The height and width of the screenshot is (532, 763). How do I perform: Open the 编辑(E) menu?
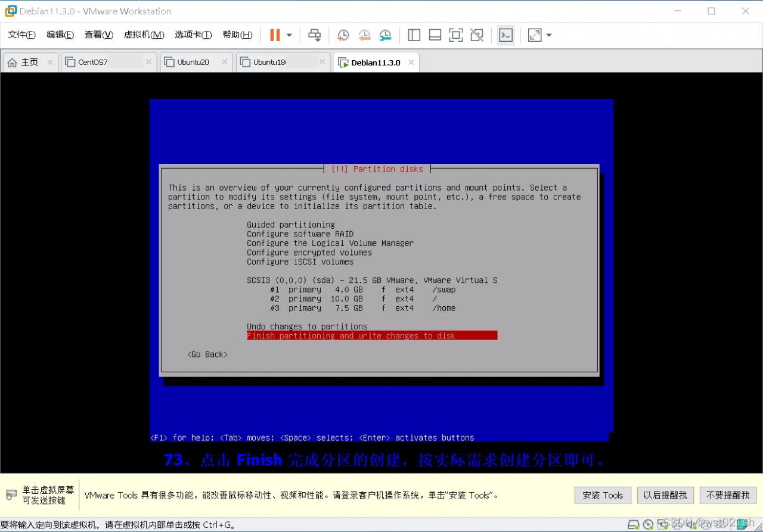click(x=60, y=35)
